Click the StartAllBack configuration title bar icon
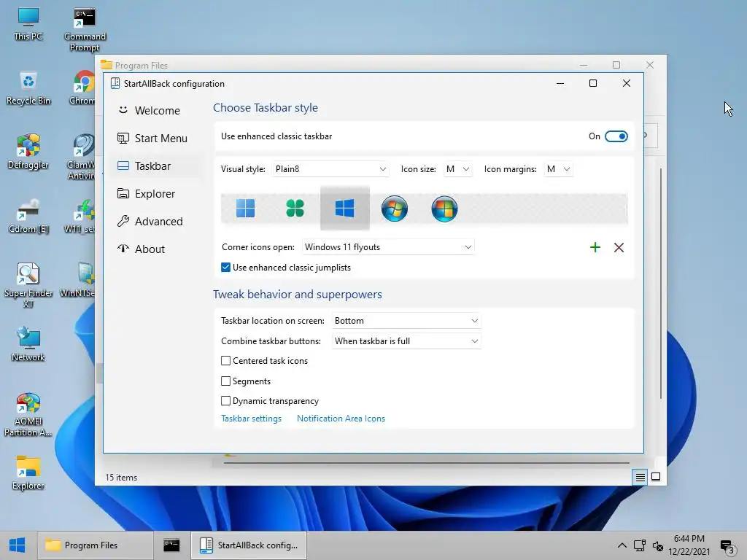The image size is (747, 560). point(115,83)
